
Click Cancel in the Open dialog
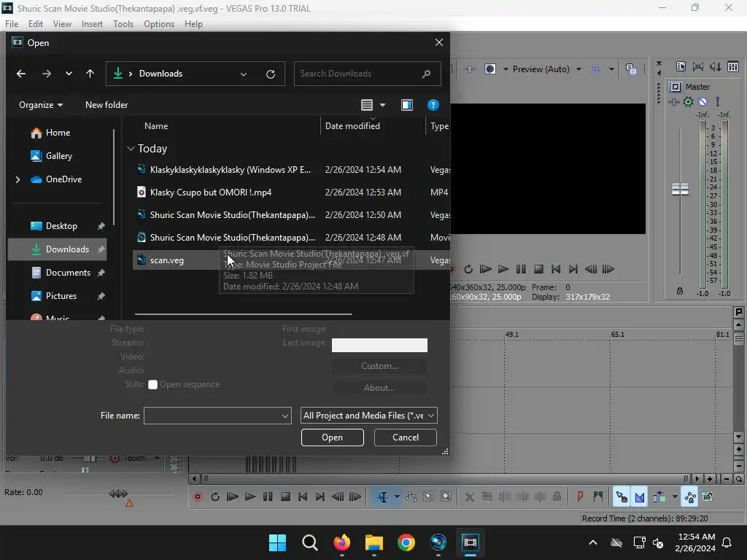click(406, 437)
